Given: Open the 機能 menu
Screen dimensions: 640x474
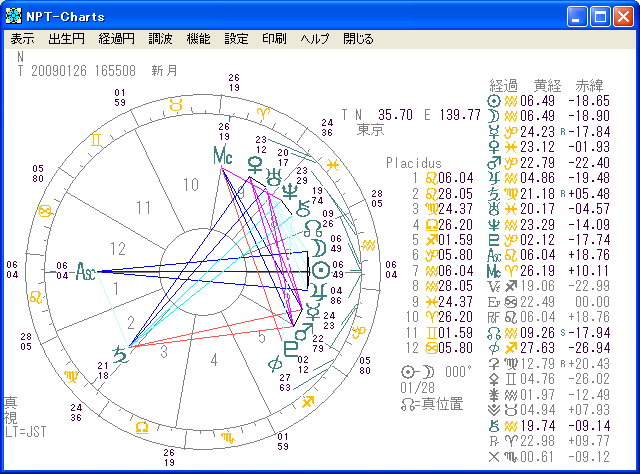Looking at the screenshot, I should pyautogui.click(x=198, y=39).
